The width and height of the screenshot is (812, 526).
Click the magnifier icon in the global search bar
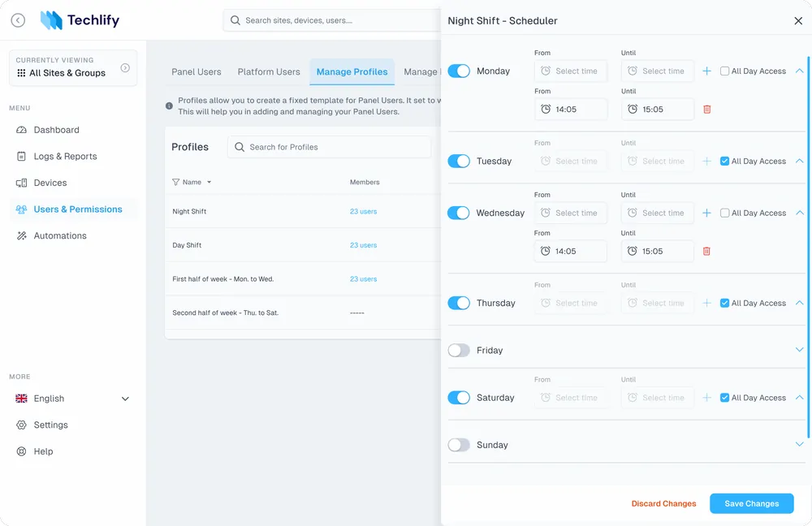(x=235, y=20)
